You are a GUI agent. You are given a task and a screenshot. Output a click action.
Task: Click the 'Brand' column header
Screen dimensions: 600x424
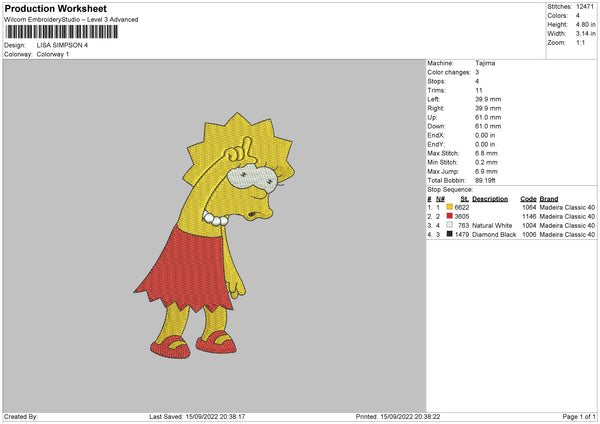(x=549, y=199)
